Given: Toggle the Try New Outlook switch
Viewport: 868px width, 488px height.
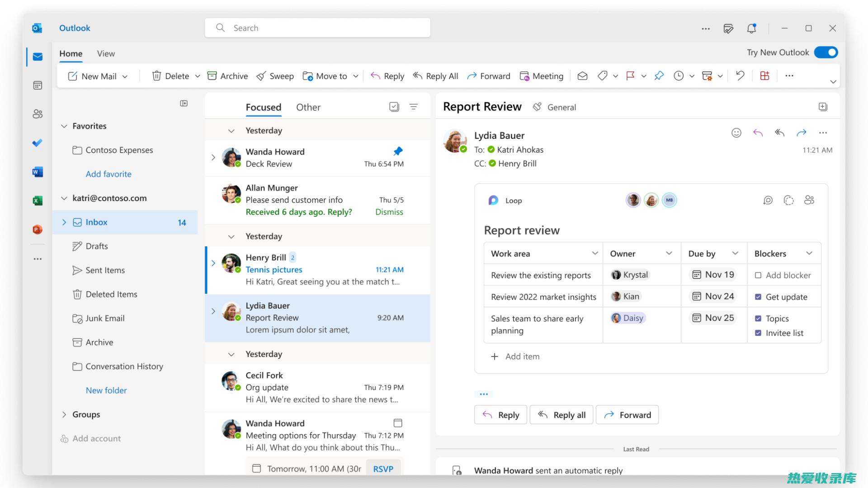Looking at the screenshot, I should tap(826, 52).
